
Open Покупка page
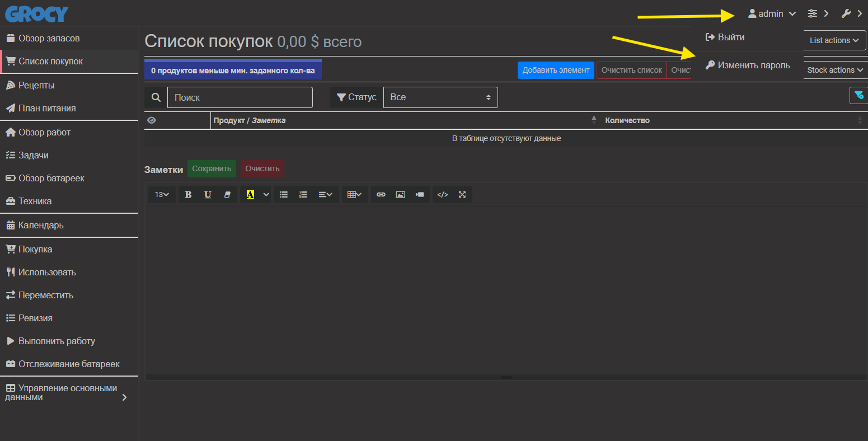[69, 249]
